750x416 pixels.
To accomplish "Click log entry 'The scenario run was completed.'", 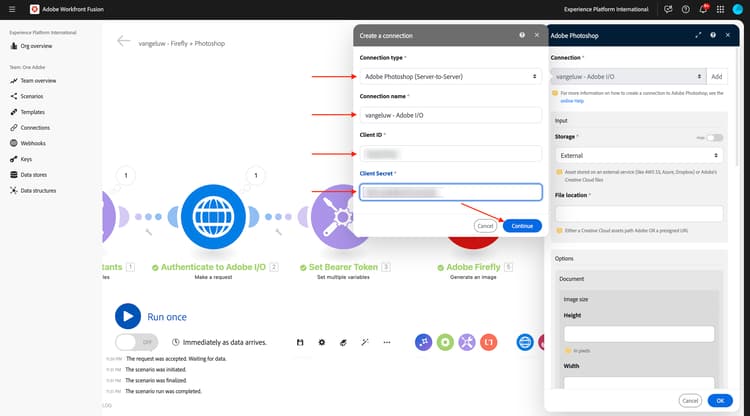I will pos(163,391).
